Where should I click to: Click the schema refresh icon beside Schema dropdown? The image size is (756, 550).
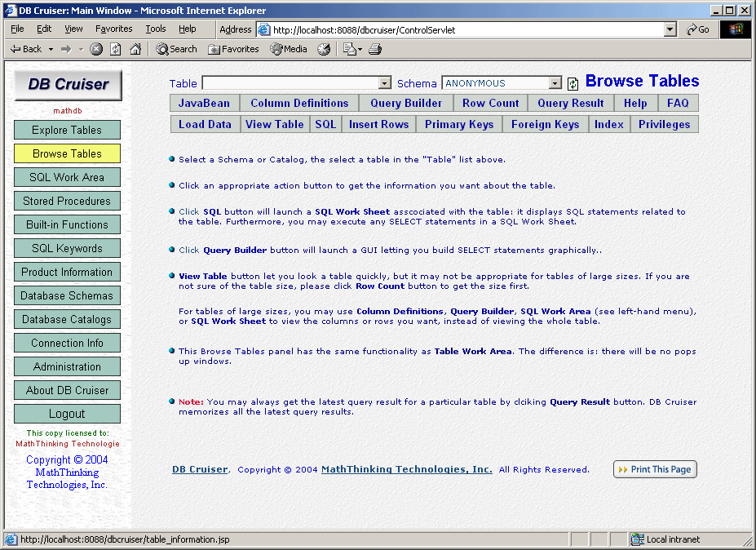(x=573, y=84)
